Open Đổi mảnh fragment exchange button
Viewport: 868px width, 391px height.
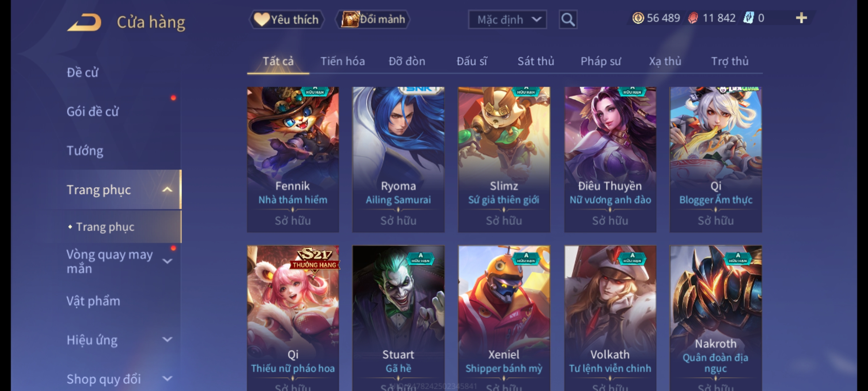tap(373, 19)
